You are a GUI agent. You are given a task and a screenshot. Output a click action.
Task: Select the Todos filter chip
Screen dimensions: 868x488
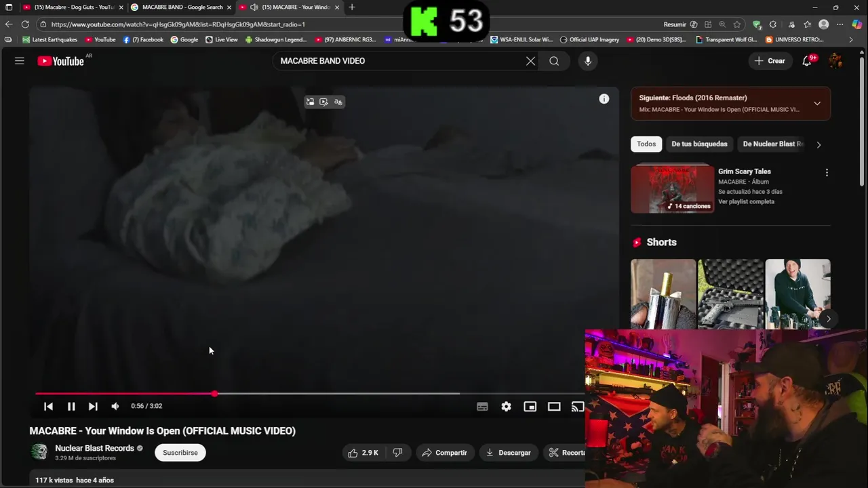coord(646,144)
